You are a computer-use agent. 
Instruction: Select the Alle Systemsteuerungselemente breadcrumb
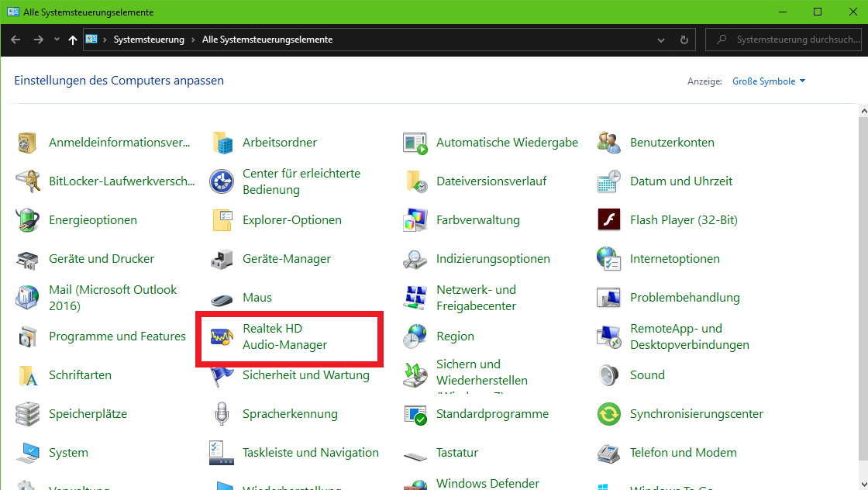pos(267,40)
